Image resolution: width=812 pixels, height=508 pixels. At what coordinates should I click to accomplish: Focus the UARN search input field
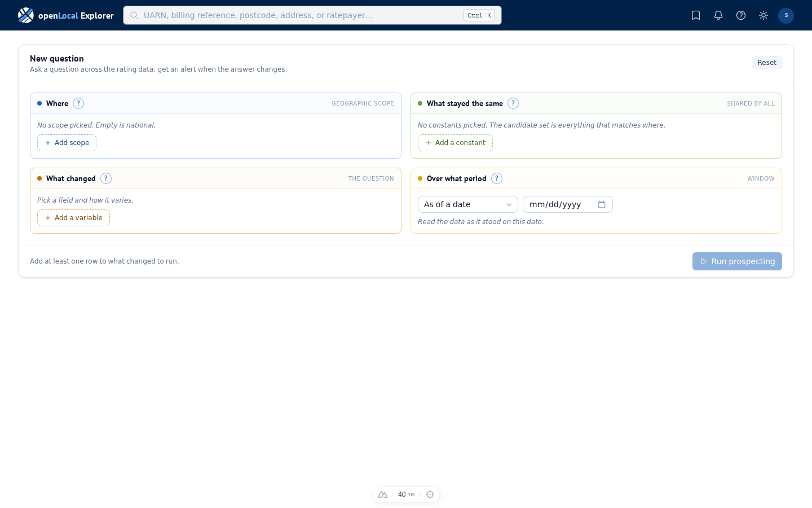pyautogui.click(x=312, y=15)
